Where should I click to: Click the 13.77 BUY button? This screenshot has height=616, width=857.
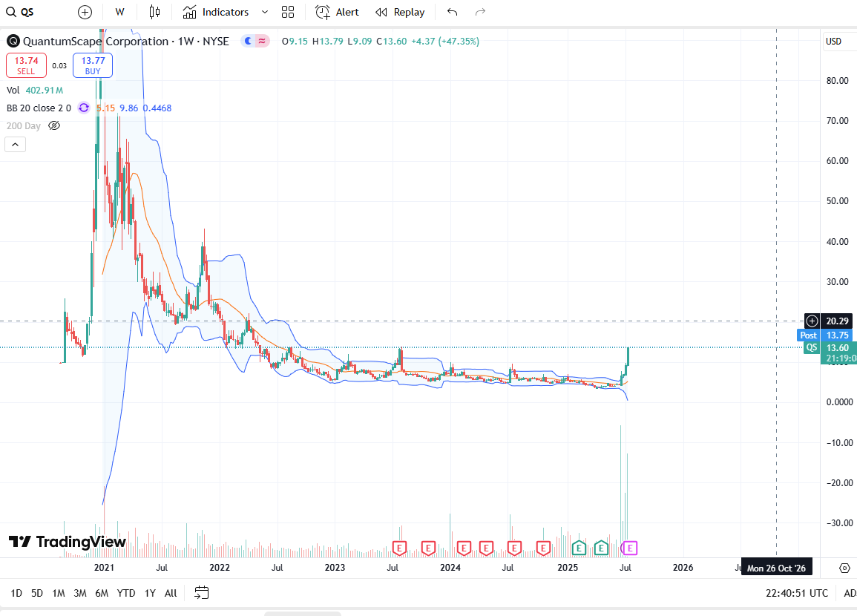pos(93,65)
